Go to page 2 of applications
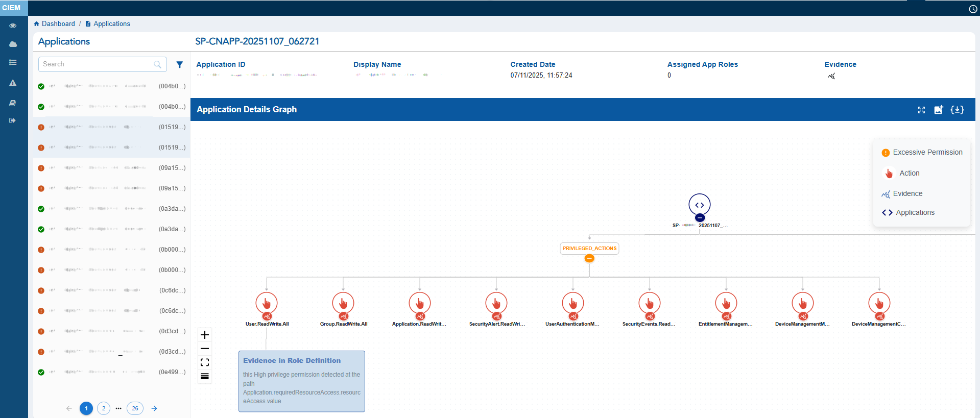Screen dimensions: 980x418 coord(104,408)
